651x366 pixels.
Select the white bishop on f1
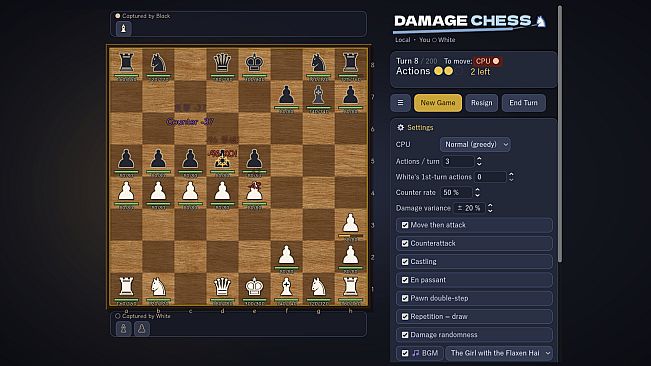point(286,287)
